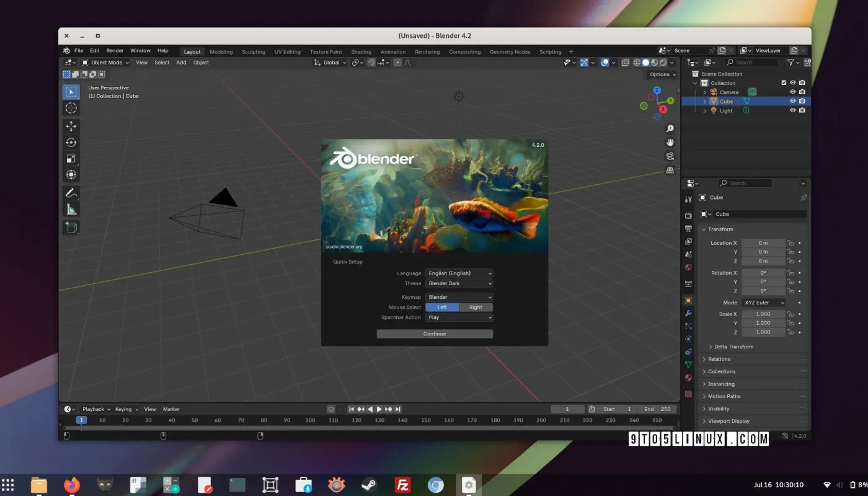
Task: Choose Right for Mouse Select
Action: [476, 307]
